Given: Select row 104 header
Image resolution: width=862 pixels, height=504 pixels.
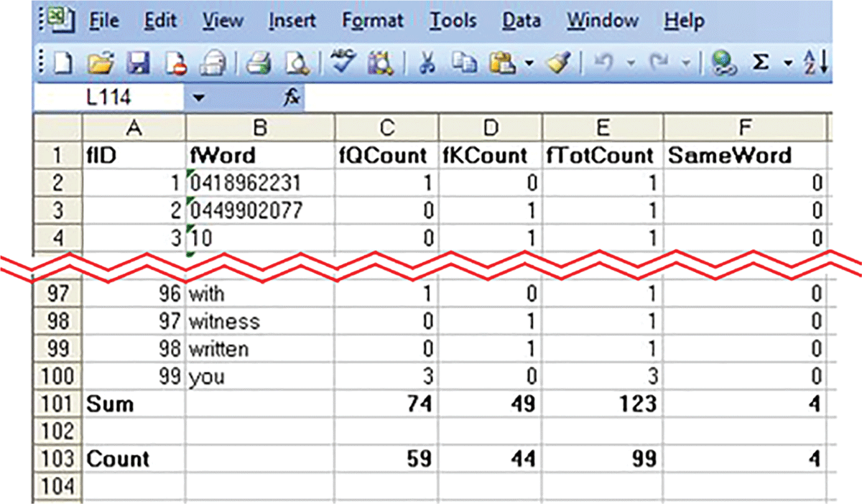Looking at the screenshot, I should click(x=58, y=486).
